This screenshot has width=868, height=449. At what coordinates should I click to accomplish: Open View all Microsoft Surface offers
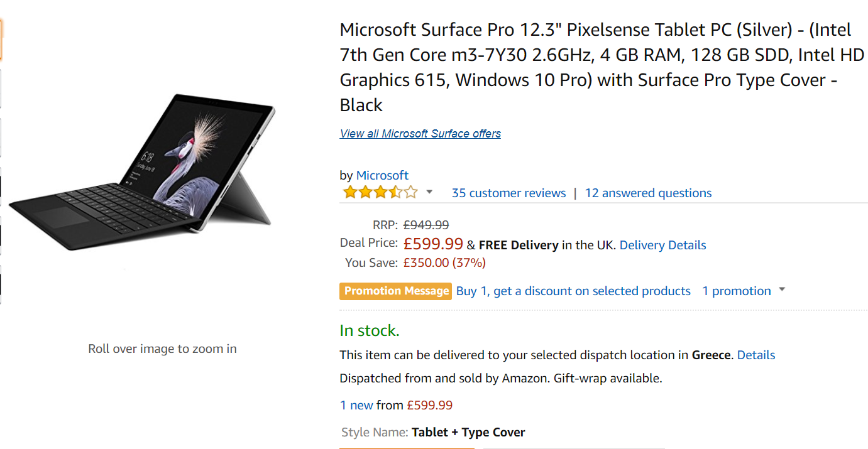[420, 134]
